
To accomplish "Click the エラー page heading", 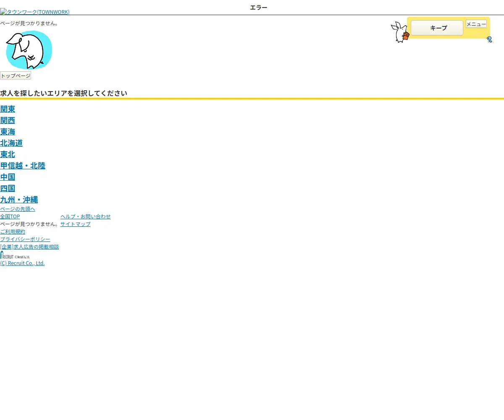I will click(x=259, y=8).
